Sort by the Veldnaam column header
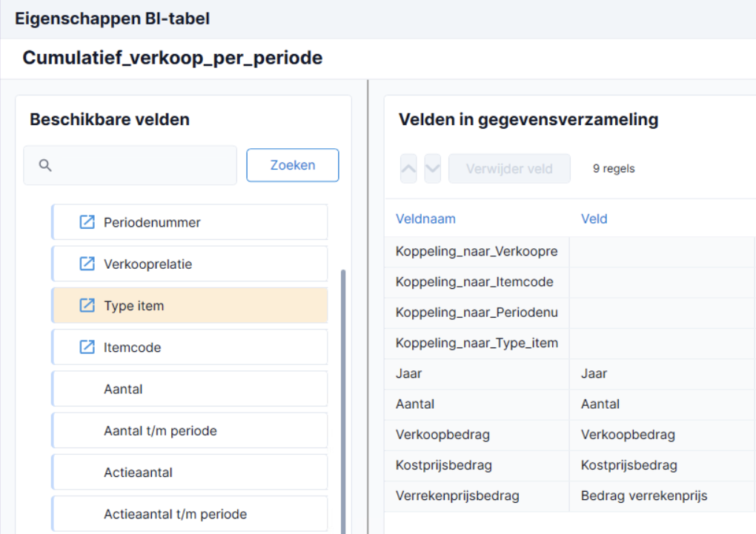Viewport: 756px width, 534px height. pyautogui.click(x=425, y=218)
